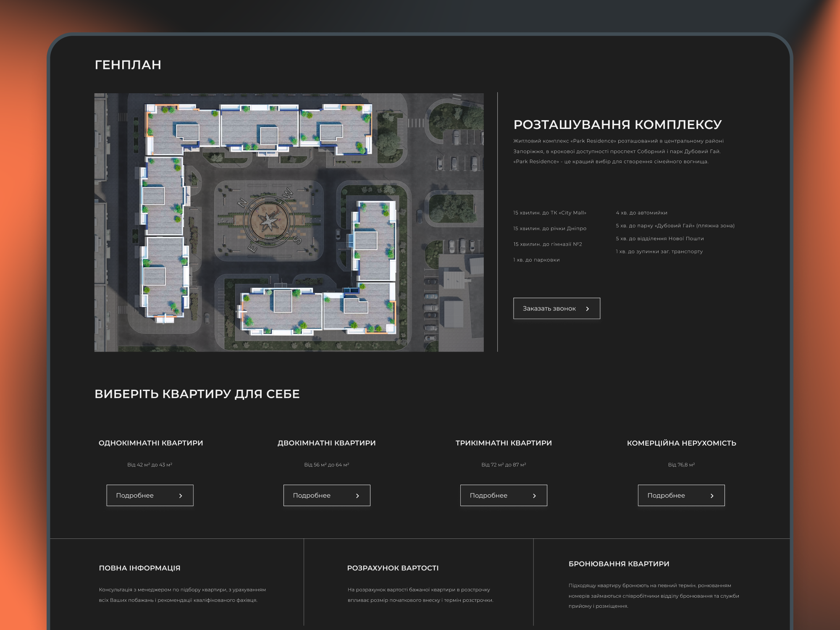Click the arrow on Заказать звонок button

(x=588, y=309)
